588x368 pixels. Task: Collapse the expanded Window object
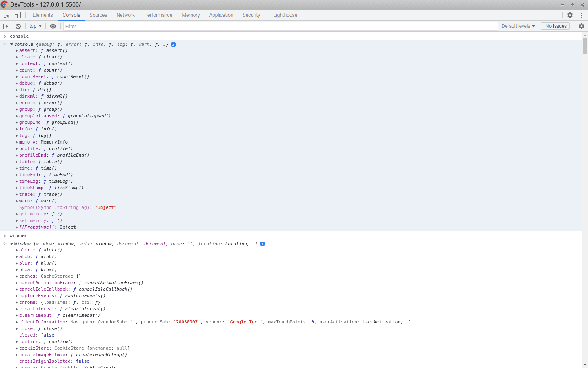[12, 244]
